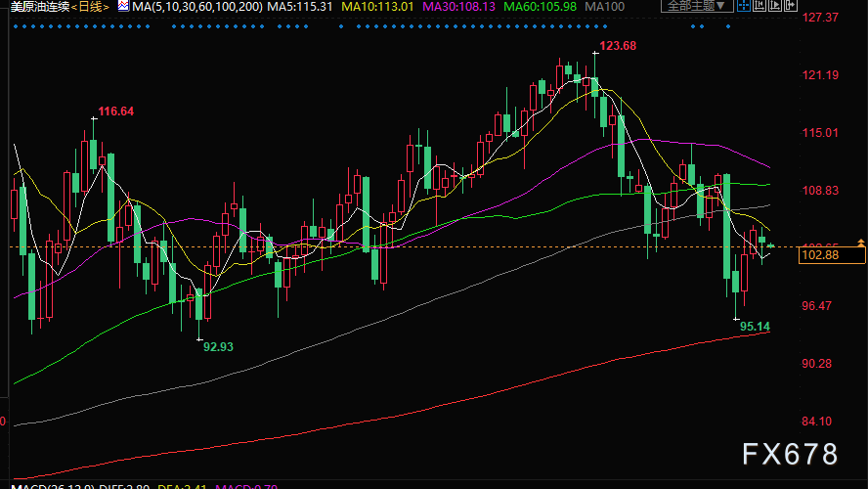Open the MA indicator chart icon

click(123, 6)
